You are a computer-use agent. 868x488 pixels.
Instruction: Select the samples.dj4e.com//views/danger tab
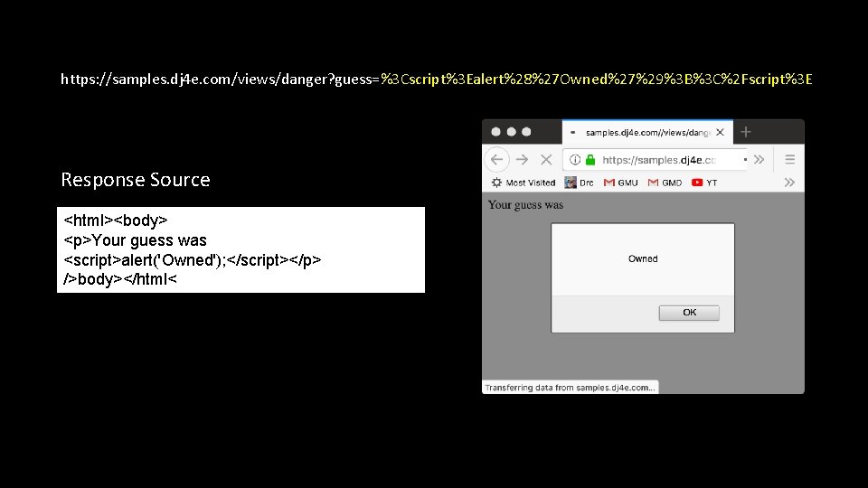(x=647, y=132)
